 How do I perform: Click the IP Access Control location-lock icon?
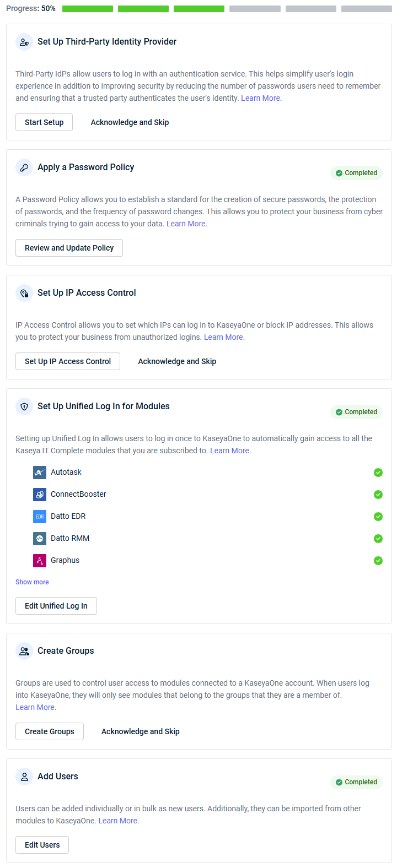(24, 293)
